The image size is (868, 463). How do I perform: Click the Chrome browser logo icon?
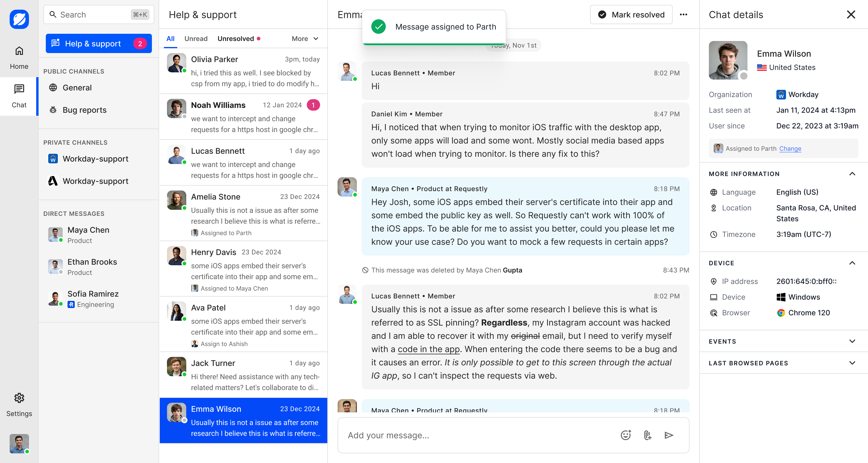(781, 313)
